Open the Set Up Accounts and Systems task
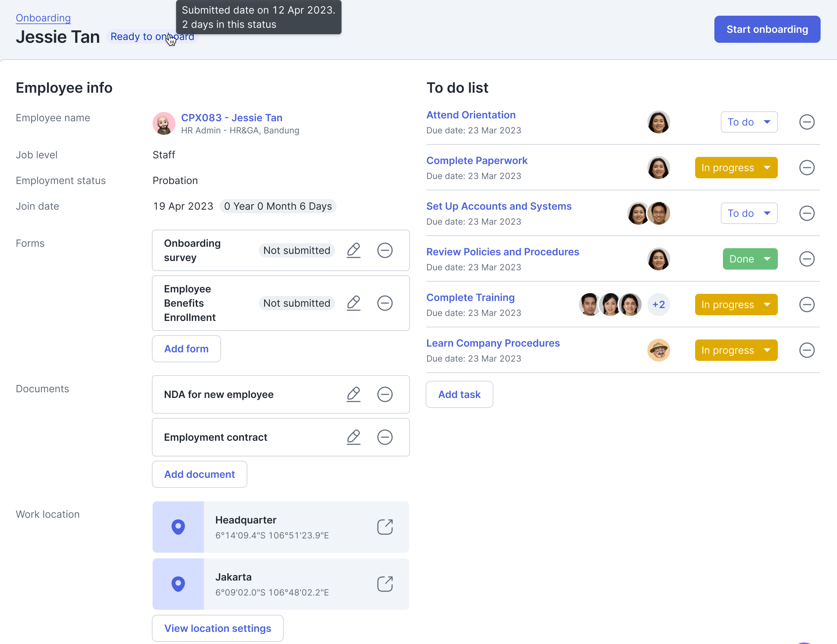The width and height of the screenshot is (837, 644). click(499, 206)
